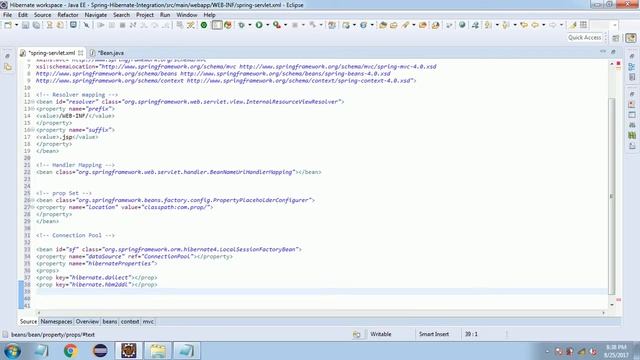Click the 'Smart Insert' status text
The height and width of the screenshot is (360, 640).
coord(434,334)
